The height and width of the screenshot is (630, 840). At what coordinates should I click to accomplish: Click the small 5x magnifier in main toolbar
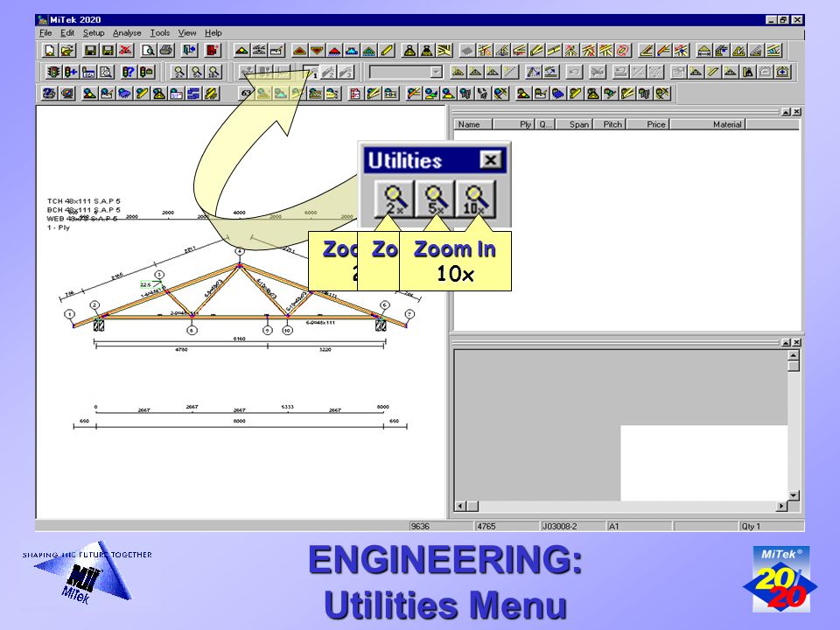click(x=197, y=72)
